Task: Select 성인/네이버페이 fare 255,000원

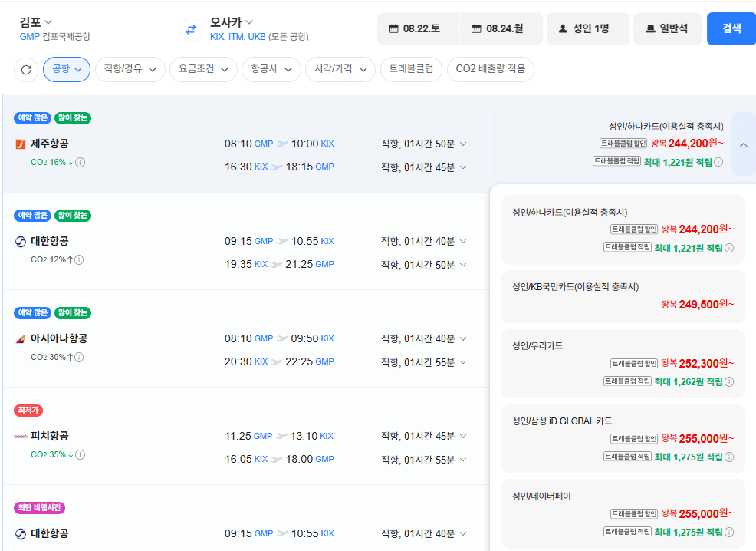Action: pos(623,514)
